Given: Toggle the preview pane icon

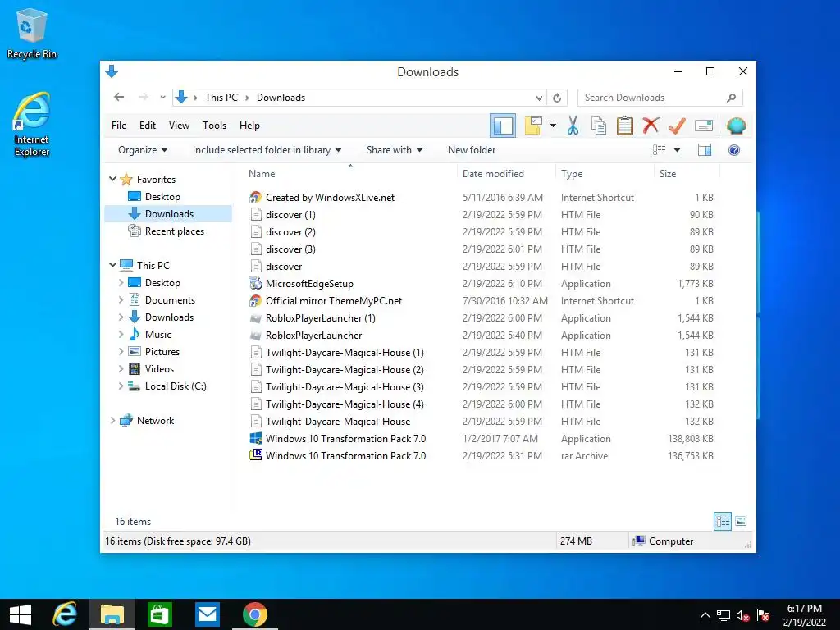Looking at the screenshot, I should pos(705,150).
